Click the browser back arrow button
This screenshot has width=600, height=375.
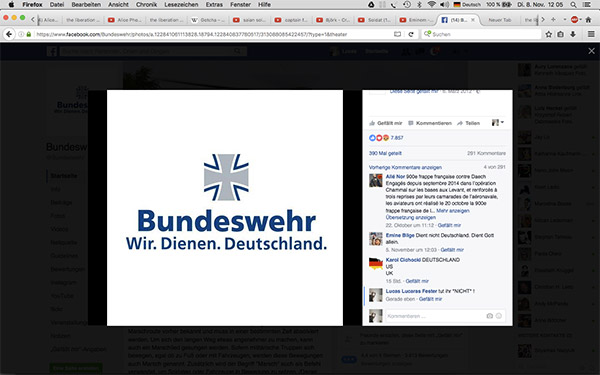(9, 34)
